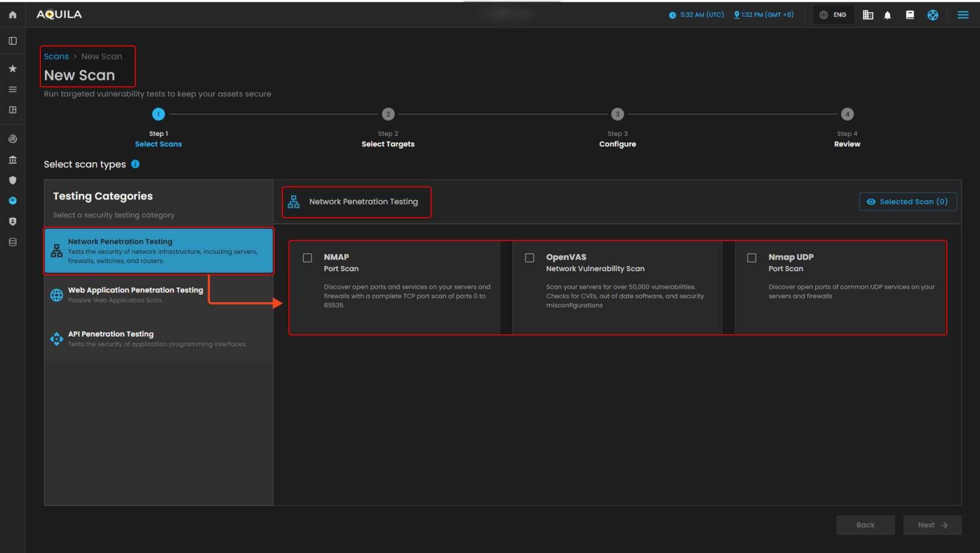Click the home icon in sidebar
The image size is (980, 553).
[x=12, y=15]
